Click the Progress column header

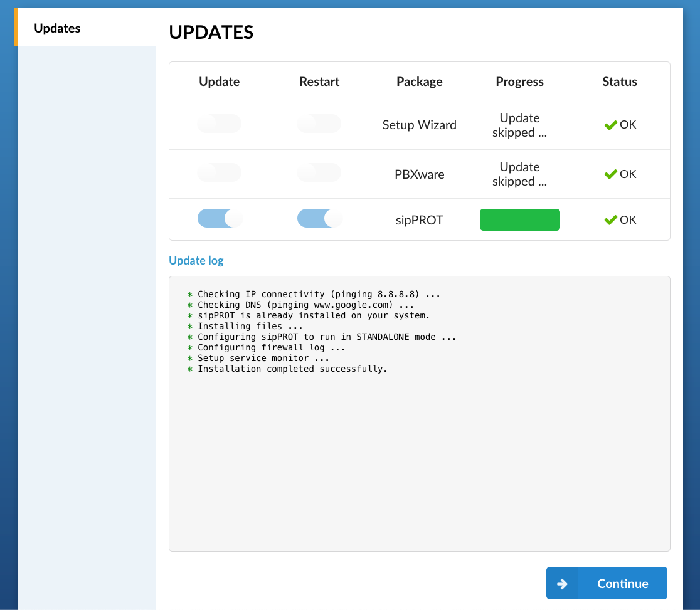519,82
